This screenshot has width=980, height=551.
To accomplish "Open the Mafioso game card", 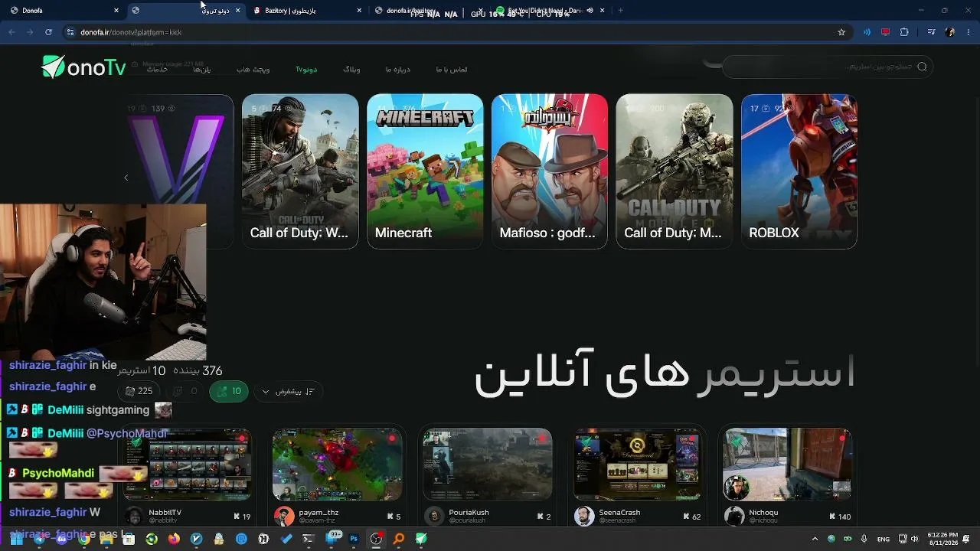I will tap(550, 171).
